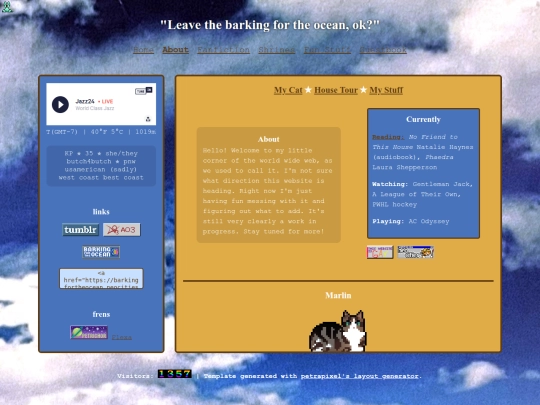Open the Guestbook page

tap(383, 50)
